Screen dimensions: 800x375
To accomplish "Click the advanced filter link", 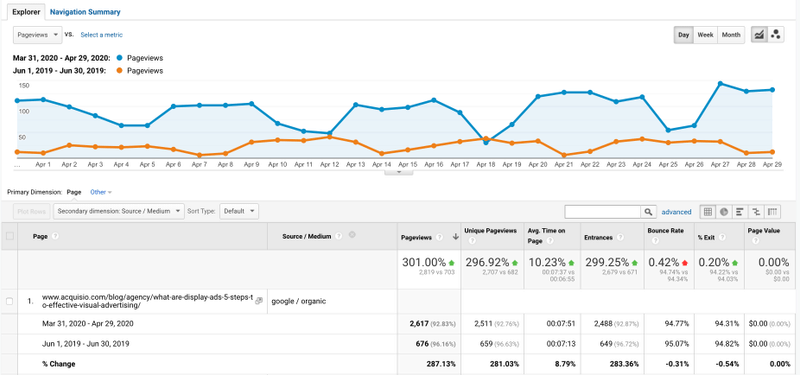I will (x=676, y=212).
